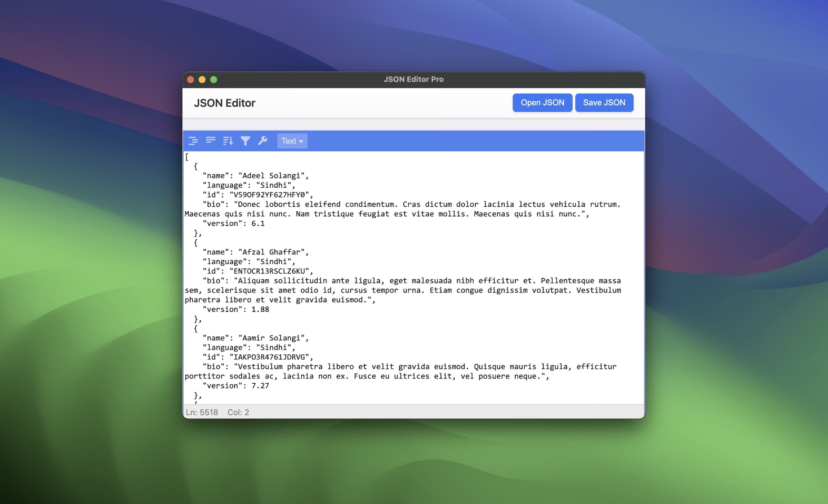Enter full screen with the green button
Viewport: 828px width, 504px height.
tap(214, 79)
